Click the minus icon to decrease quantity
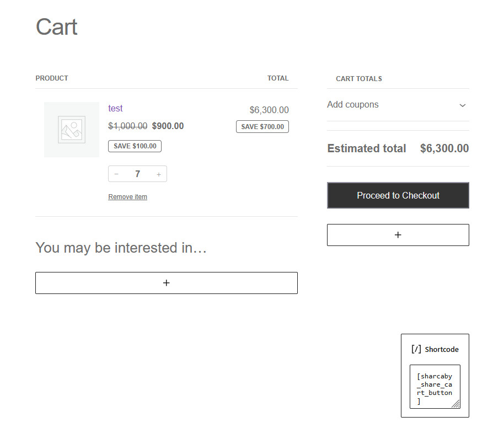The width and height of the screenshot is (504, 433). (116, 174)
